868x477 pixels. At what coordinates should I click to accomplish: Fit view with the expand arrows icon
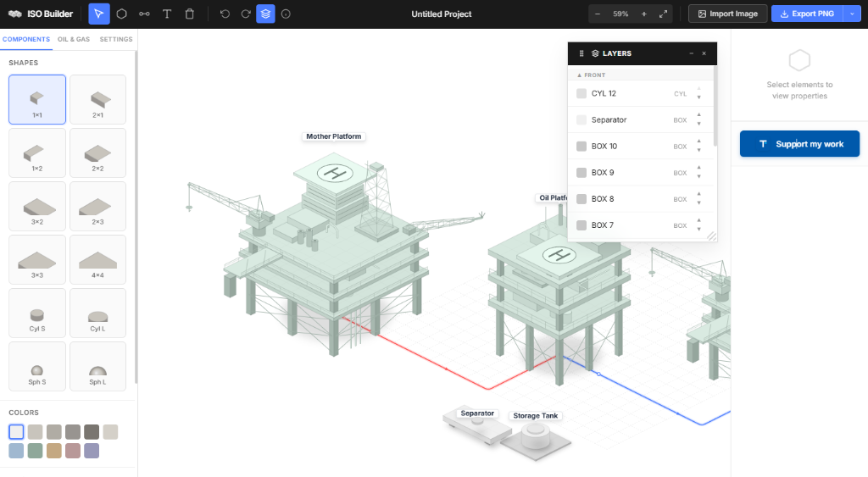point(663,14)
